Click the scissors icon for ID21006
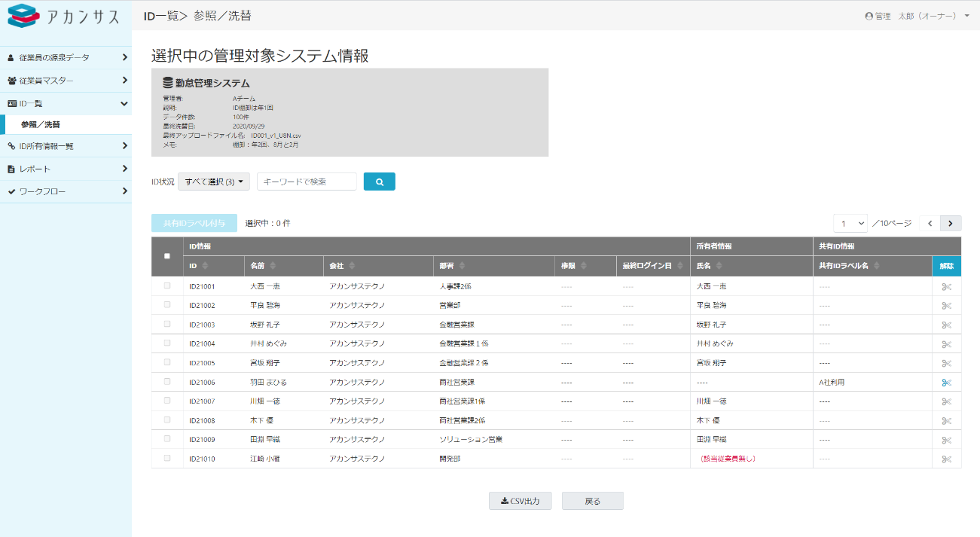980x537 pixels. tap(946, 383)
